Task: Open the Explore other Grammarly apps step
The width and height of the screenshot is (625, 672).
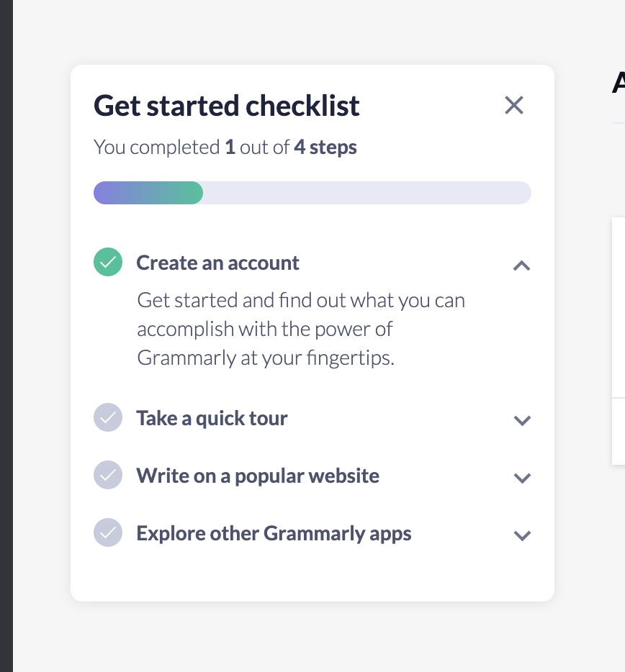Action: click(x=274, y=533)
